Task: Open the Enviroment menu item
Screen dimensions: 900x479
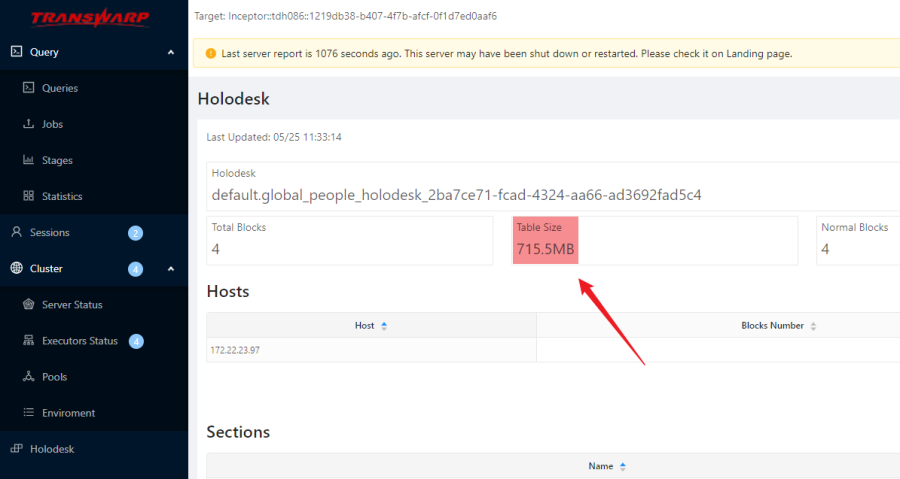Action: (68, 413)
